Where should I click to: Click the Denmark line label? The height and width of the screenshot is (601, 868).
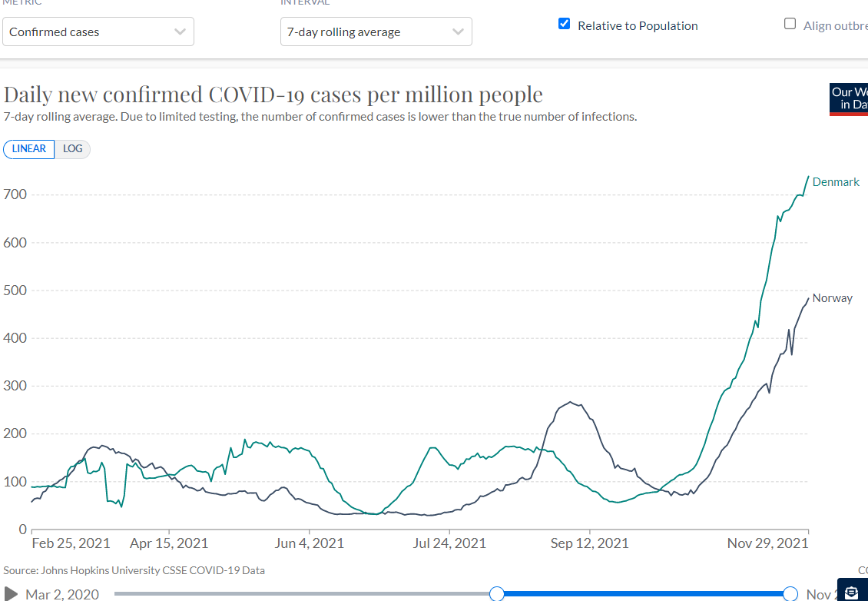[836, 182]
